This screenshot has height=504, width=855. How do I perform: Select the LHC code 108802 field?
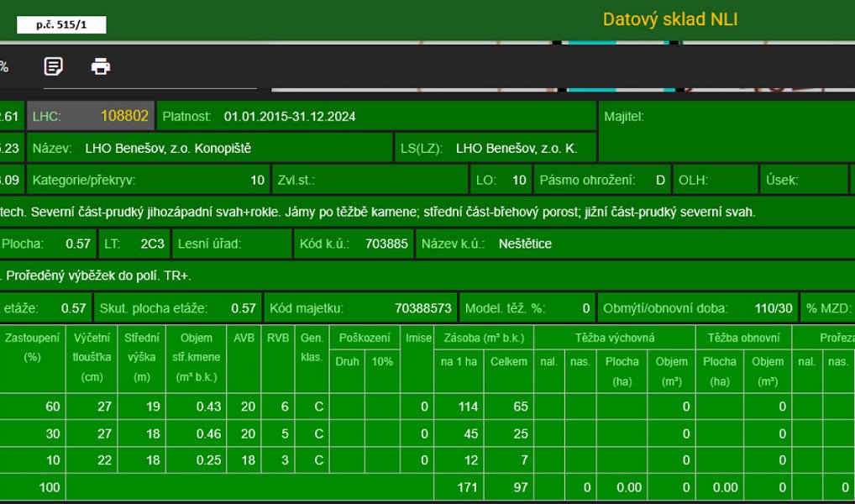click(91, 116)
